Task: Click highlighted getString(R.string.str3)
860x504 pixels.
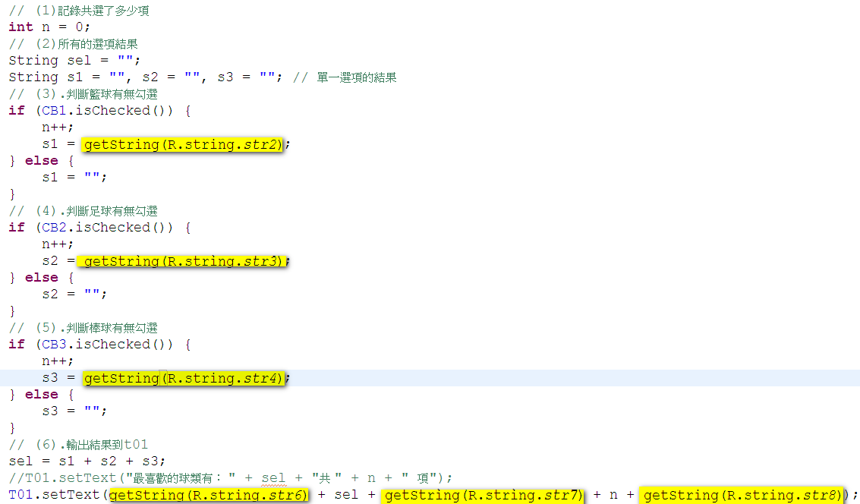Action: (183, 261)
